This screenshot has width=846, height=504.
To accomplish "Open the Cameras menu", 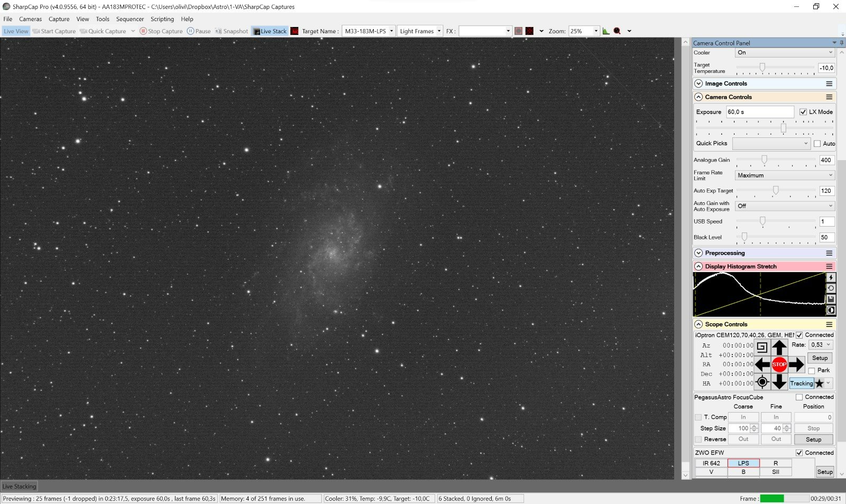I will [x=30, y=19].
